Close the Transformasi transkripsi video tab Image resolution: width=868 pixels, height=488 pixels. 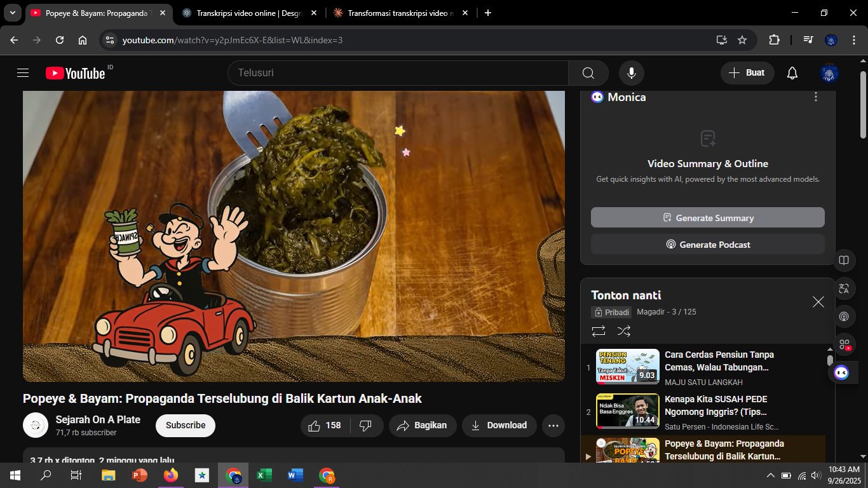pyautogui.click(x=465, y=13)
